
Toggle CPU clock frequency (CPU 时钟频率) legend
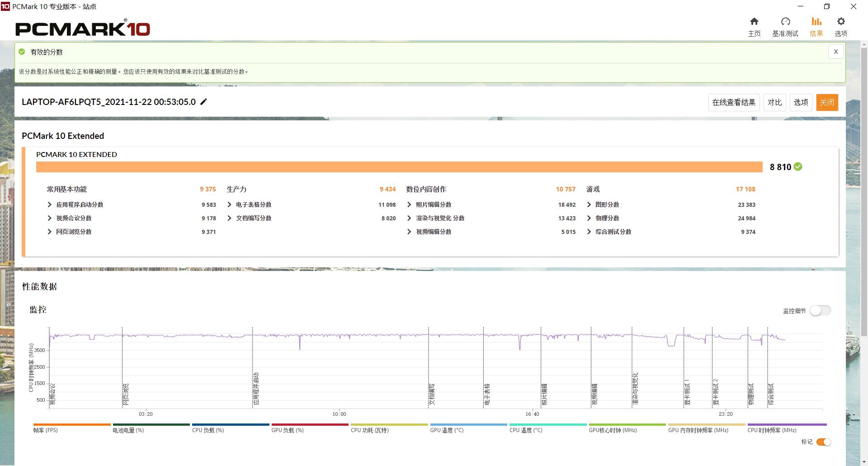click(787, 428)
